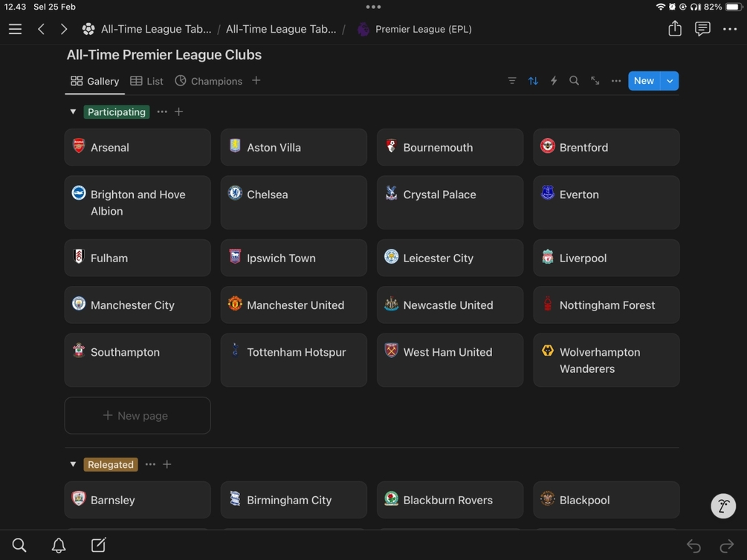Open the Ipswich Town card
This screenshot has height=560, width=747.
point(294,258)
